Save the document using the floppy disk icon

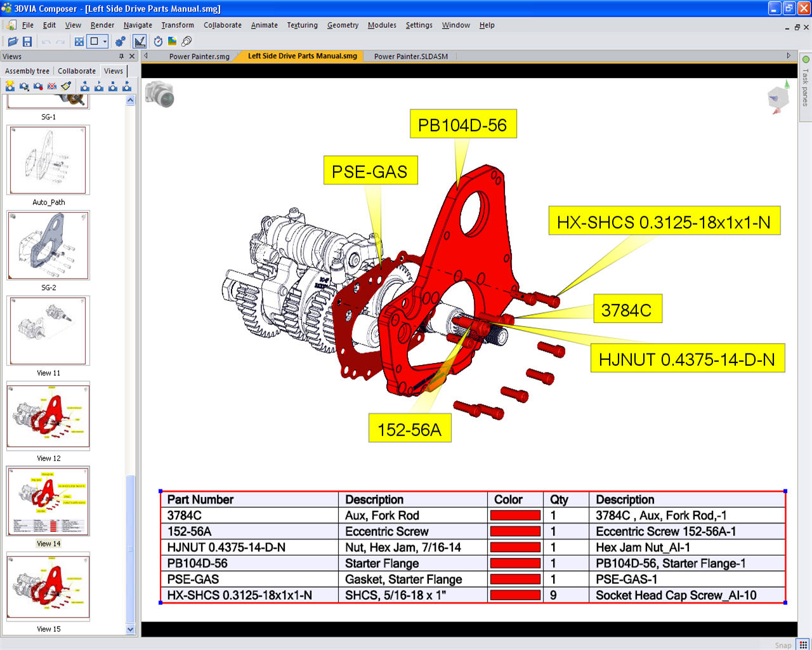coord(27,41)
